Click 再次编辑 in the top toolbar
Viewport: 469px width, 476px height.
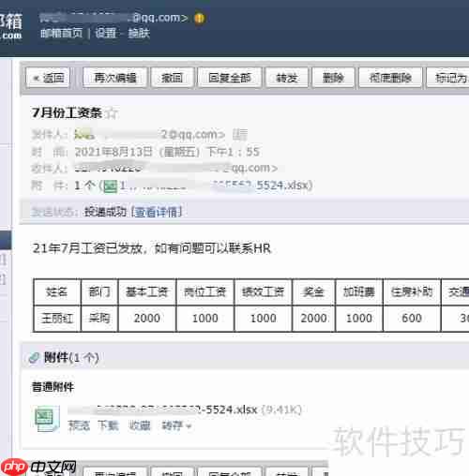[115, 78]
